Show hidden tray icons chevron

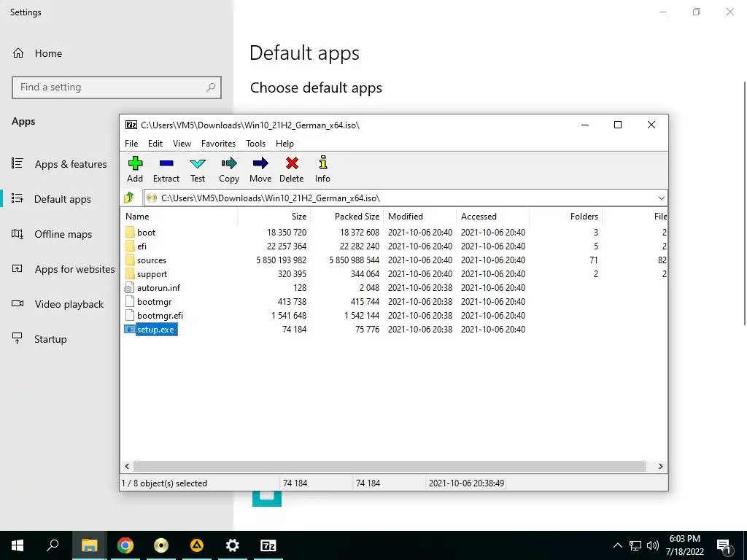[x=617, y=545]
